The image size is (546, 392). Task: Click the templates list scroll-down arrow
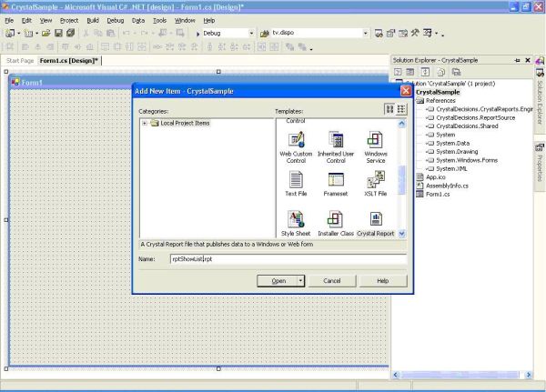[401, 234]
